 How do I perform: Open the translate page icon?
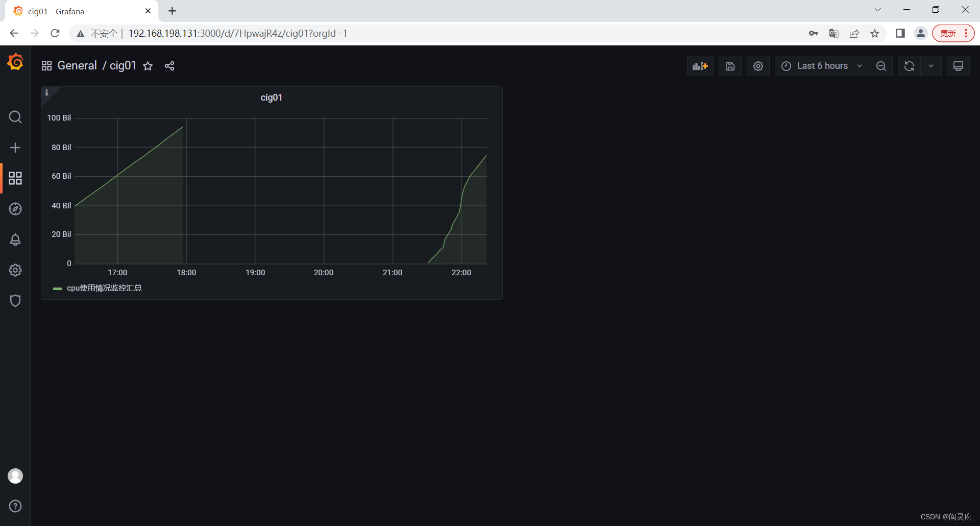[834, 33]
